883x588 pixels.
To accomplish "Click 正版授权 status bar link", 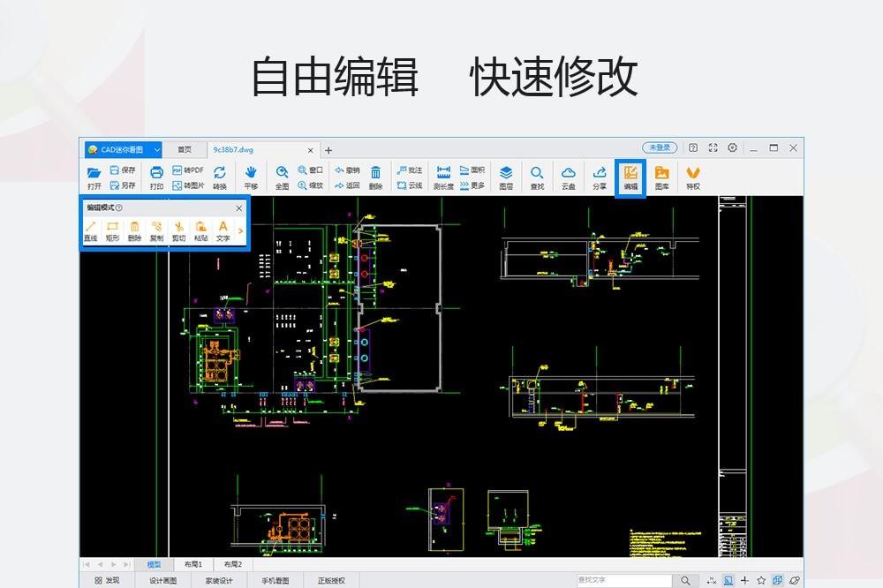I will pos(331,580).
